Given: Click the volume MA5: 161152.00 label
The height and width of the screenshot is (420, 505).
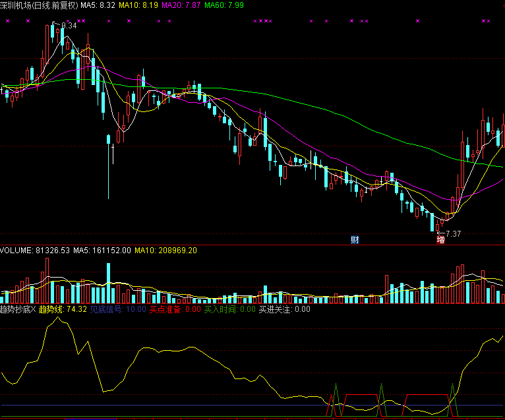Looking at the screenshot, I should pos(102,251).
